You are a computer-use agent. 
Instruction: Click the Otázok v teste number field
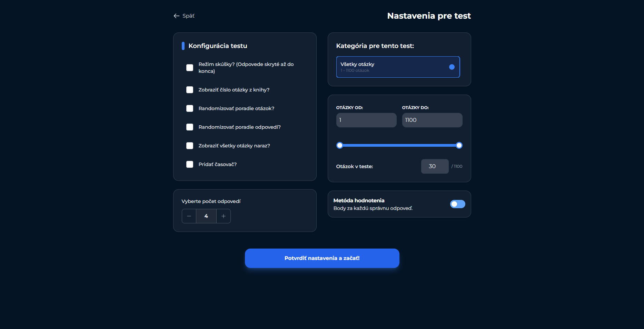[435, 166]
